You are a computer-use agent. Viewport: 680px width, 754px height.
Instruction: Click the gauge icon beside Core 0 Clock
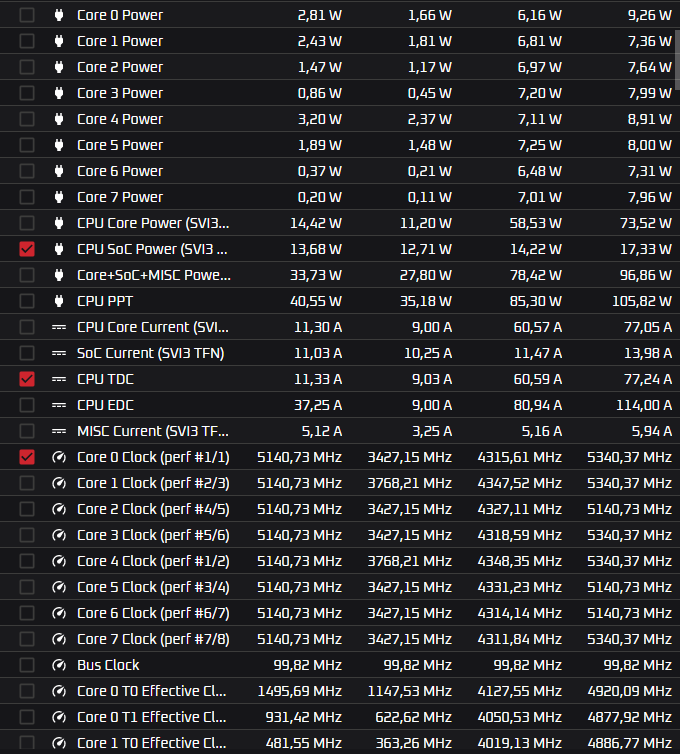(59, 457)
